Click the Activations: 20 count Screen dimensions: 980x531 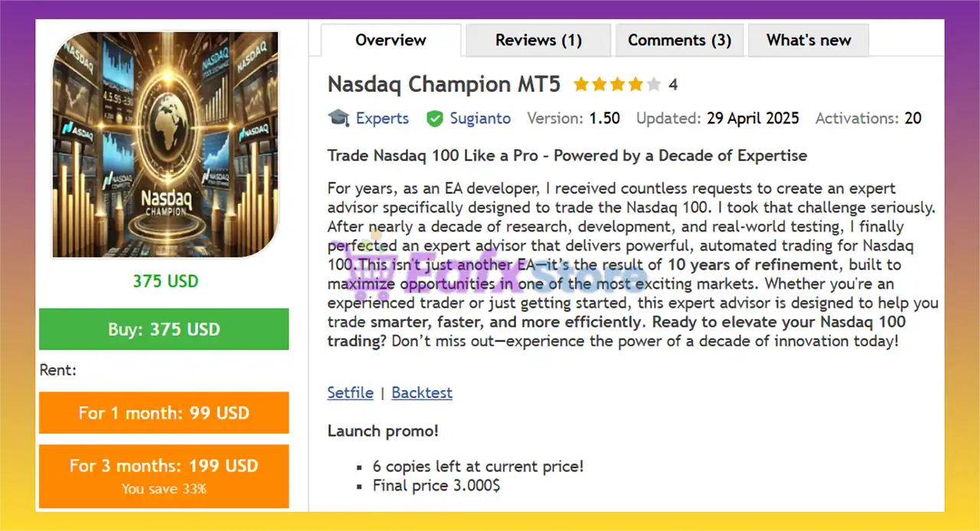pyautogui.click(x=868, y=119)
